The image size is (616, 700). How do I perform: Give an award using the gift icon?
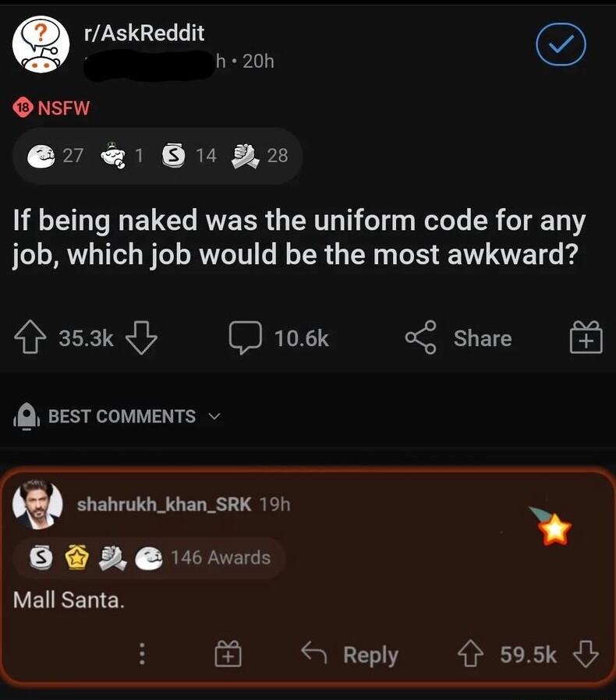click(586, 338)
